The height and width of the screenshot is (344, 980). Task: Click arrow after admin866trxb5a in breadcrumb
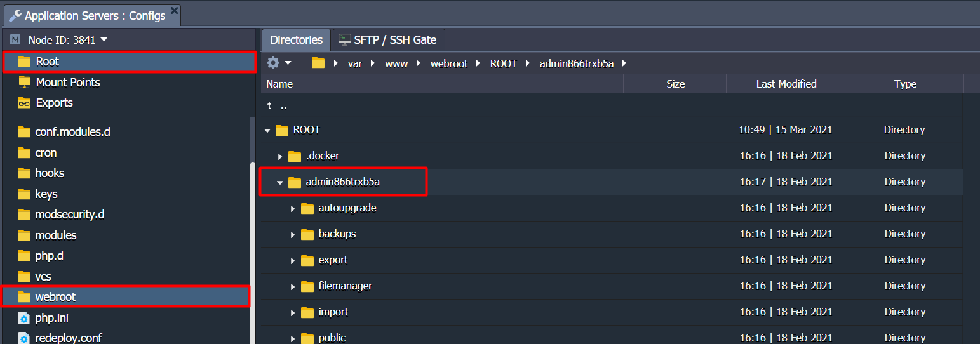[624, 63]
